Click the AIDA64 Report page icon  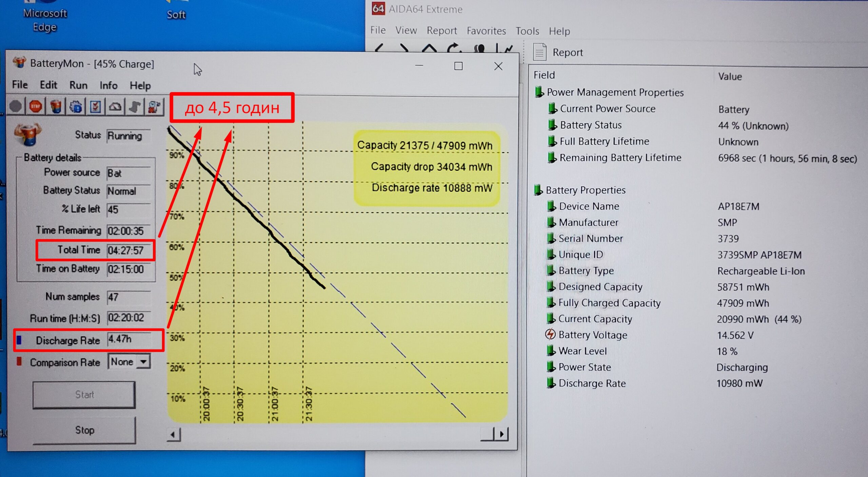pos(539,53)
